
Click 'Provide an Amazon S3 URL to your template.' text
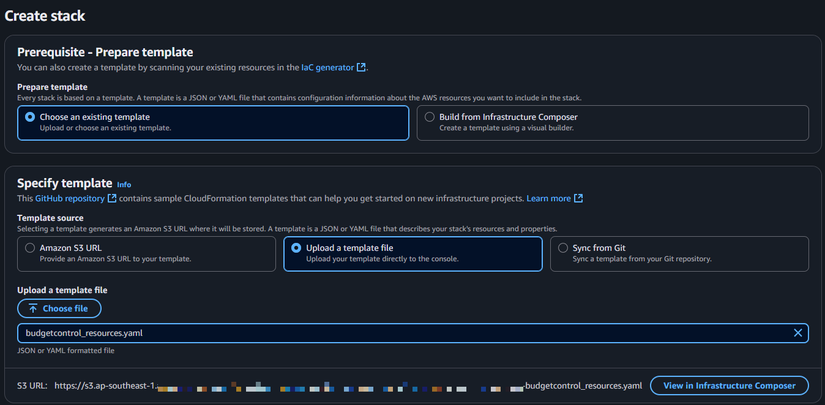(x=115, y=259)
